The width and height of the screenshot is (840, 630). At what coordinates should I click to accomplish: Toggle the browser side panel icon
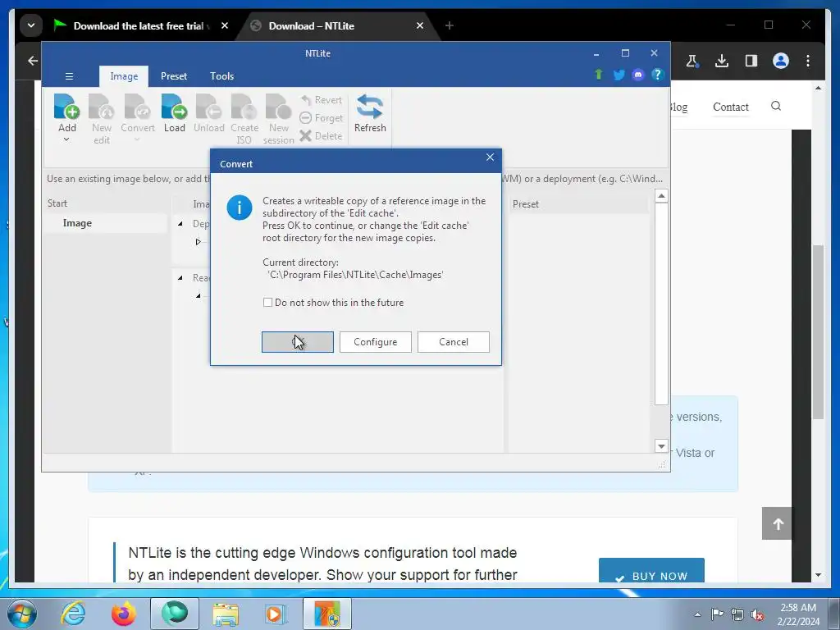tap(751, 61)
